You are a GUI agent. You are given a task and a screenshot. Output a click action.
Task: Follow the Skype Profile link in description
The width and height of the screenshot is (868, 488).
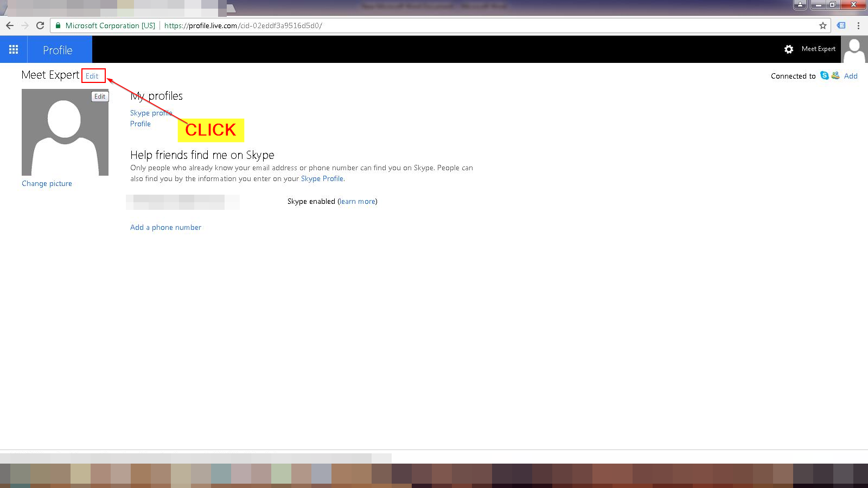click(x=322, y=178)
